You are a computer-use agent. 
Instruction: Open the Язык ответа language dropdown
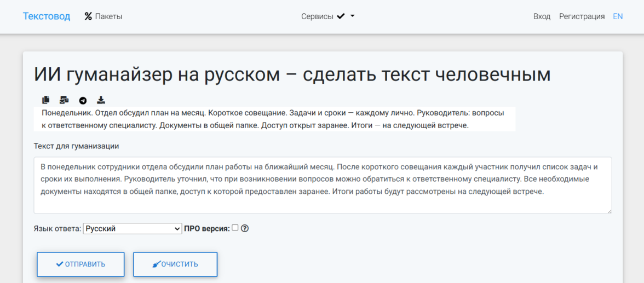[133, 228]
